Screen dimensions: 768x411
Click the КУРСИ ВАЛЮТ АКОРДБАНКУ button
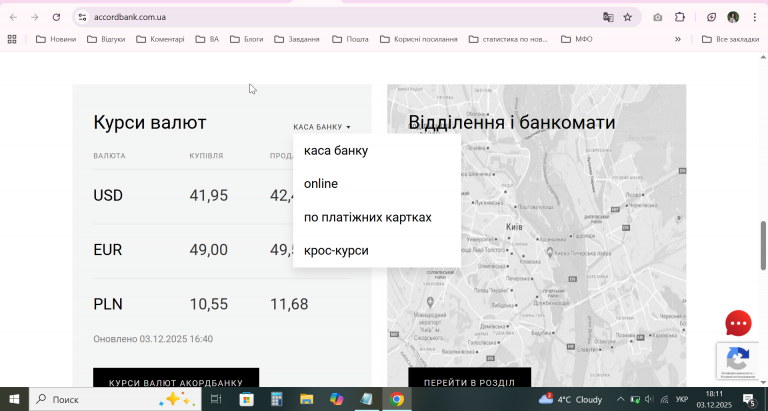[x=176, y=382]
